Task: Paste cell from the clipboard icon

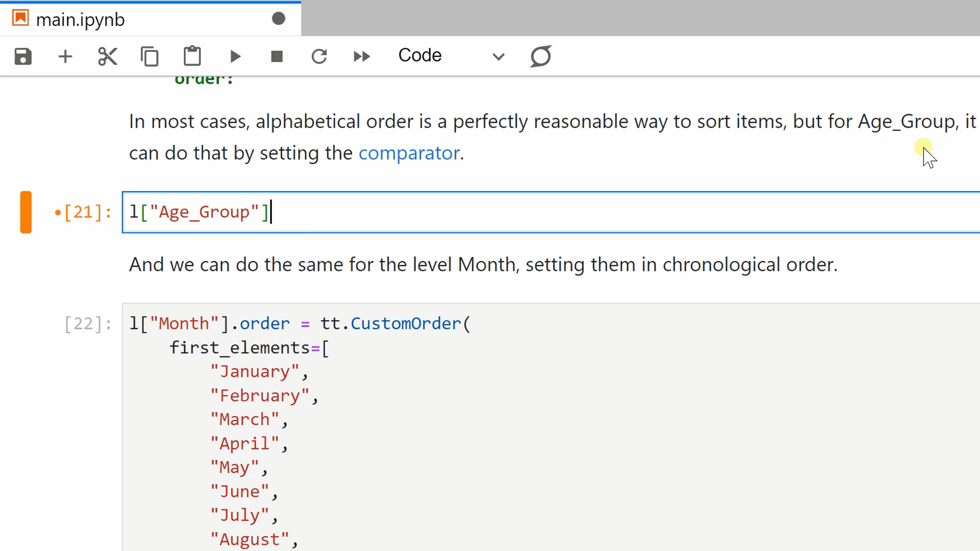Action: tap(192, 56)
